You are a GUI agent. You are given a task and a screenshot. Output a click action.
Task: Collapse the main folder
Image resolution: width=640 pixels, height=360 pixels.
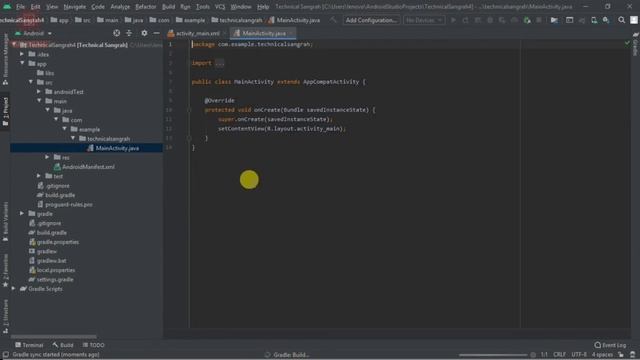[x=39, y=101]
